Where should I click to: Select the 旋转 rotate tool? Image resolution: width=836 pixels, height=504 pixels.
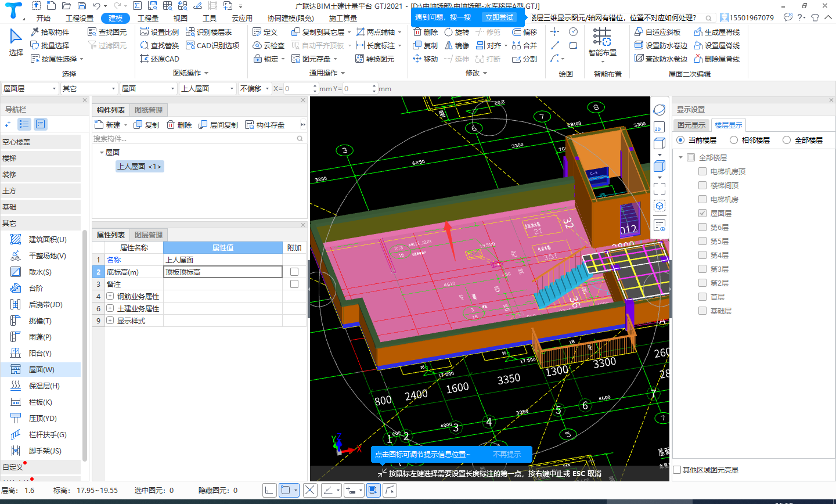[x=457, y=32]
